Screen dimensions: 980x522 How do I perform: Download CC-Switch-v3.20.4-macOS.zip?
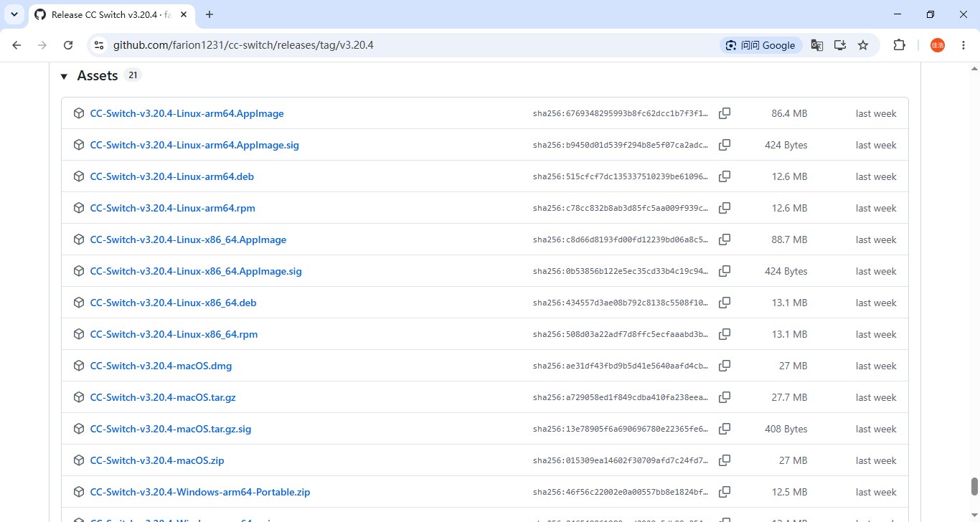coord(157,460)
